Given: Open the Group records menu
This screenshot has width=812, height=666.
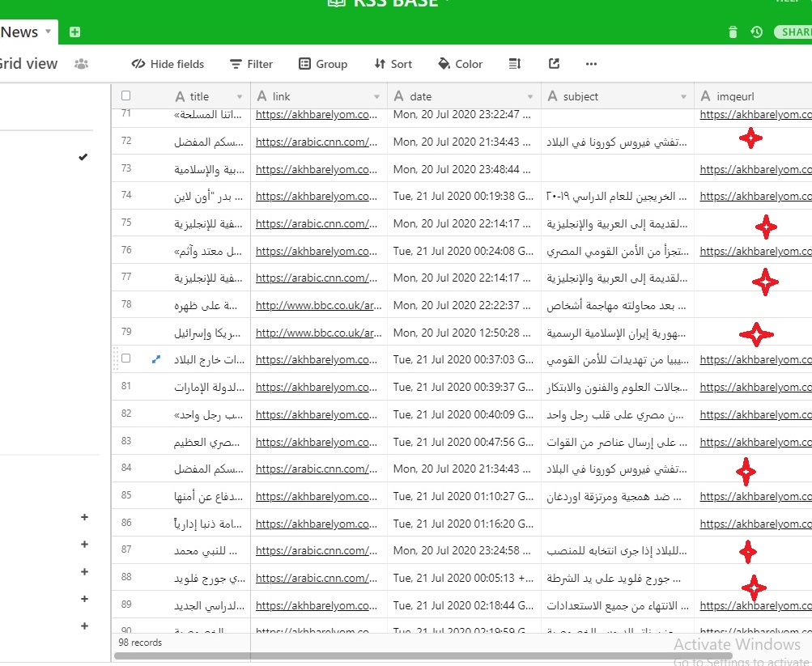Looking at the screenshot, I should click(323, 64).
